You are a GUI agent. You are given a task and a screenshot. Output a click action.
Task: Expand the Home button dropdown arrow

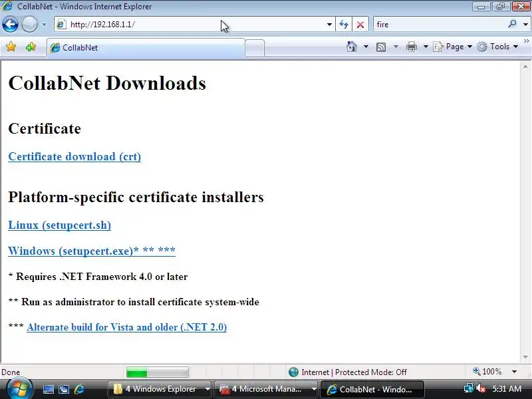[x=366, y=47]
